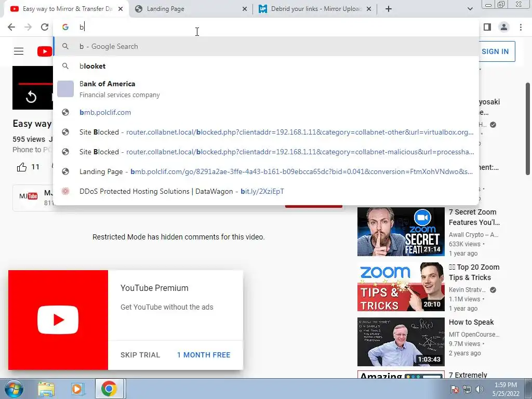
Task: Open the volume speaker tray icon
Action: tap(480, 389)
